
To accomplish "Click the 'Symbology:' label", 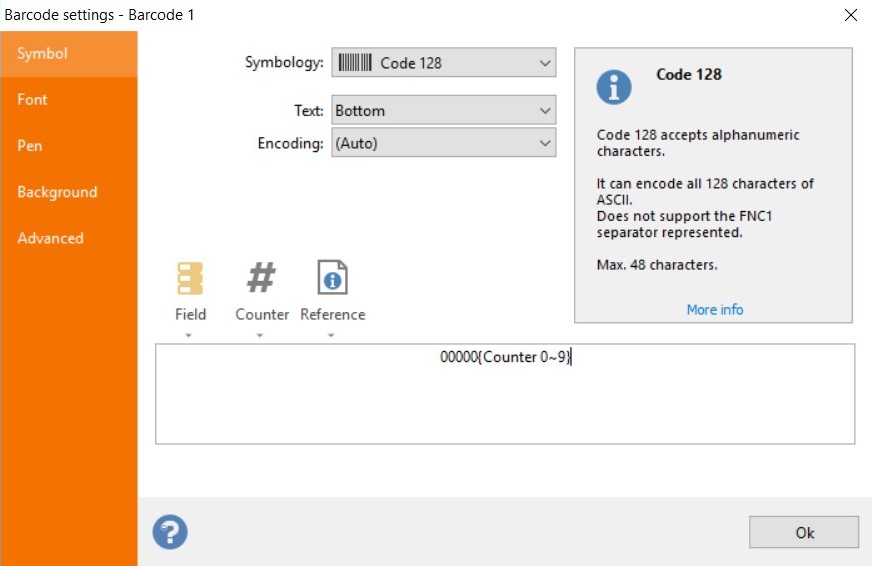I will coord(284,62).
